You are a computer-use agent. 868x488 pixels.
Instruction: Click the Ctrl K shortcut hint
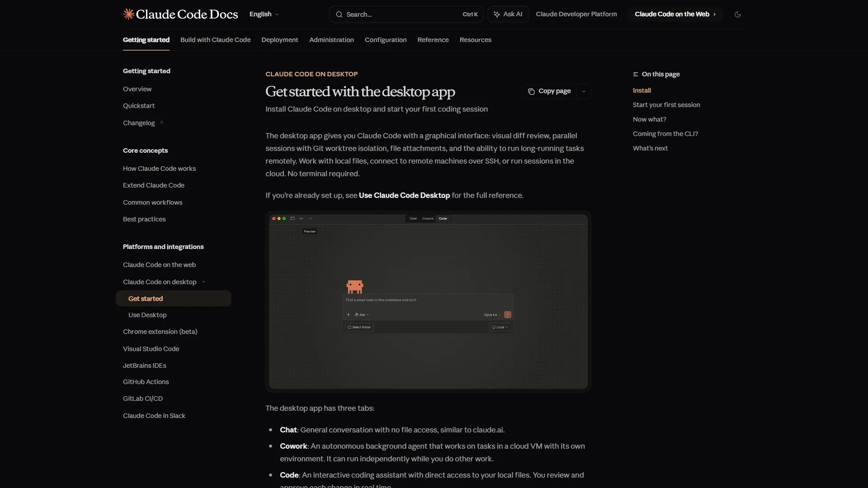(470, 14)
